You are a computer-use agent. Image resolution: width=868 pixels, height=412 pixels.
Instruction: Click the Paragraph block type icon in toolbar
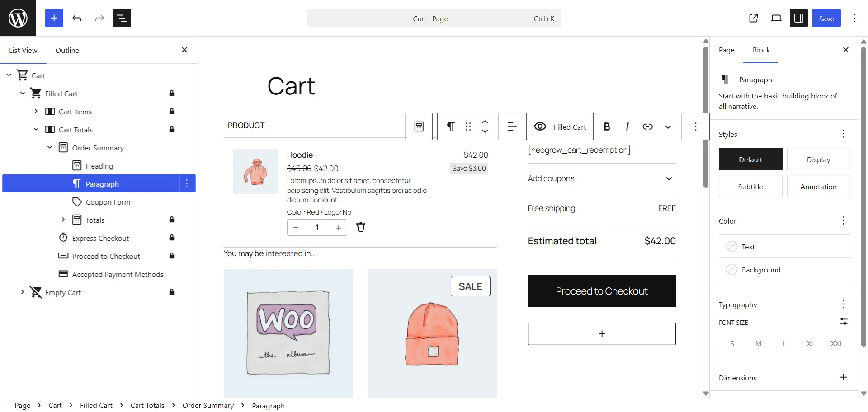(451, 126)
